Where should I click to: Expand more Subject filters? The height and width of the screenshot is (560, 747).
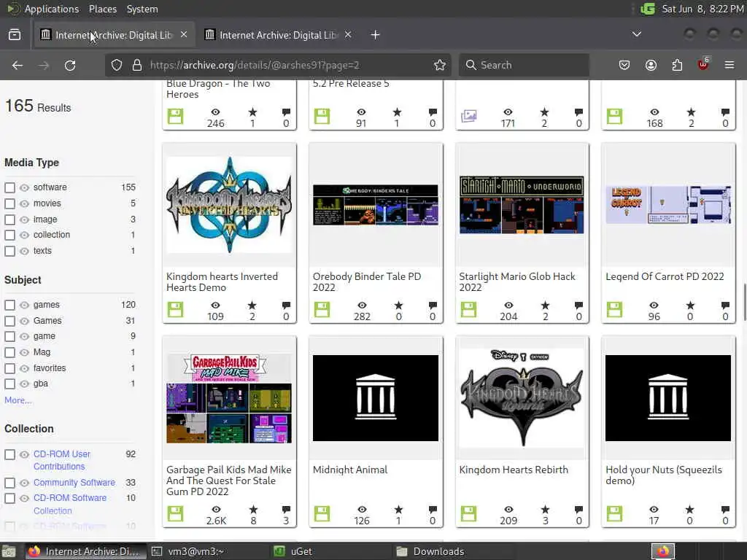point(18,400)
